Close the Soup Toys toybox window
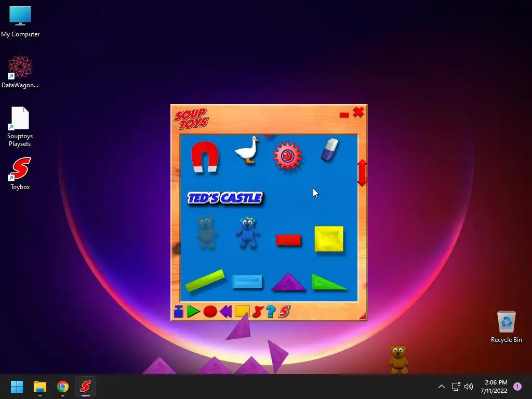Screen dimensions: 532x399 coord(358,112)
